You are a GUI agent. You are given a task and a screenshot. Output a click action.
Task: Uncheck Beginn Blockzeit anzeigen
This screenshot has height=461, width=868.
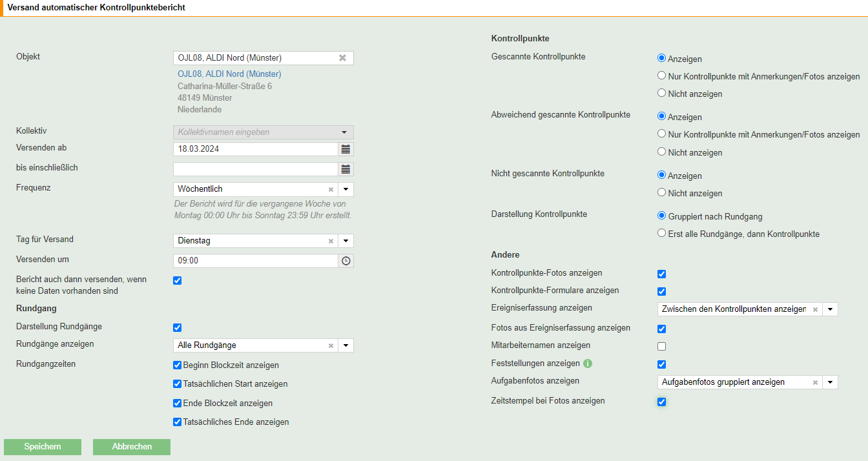178,365
